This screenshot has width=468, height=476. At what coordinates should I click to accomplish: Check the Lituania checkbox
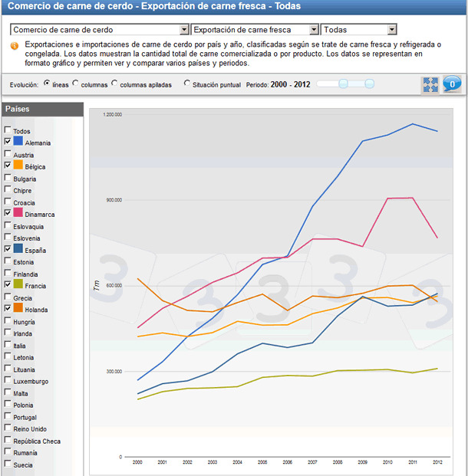pos(8,368)
